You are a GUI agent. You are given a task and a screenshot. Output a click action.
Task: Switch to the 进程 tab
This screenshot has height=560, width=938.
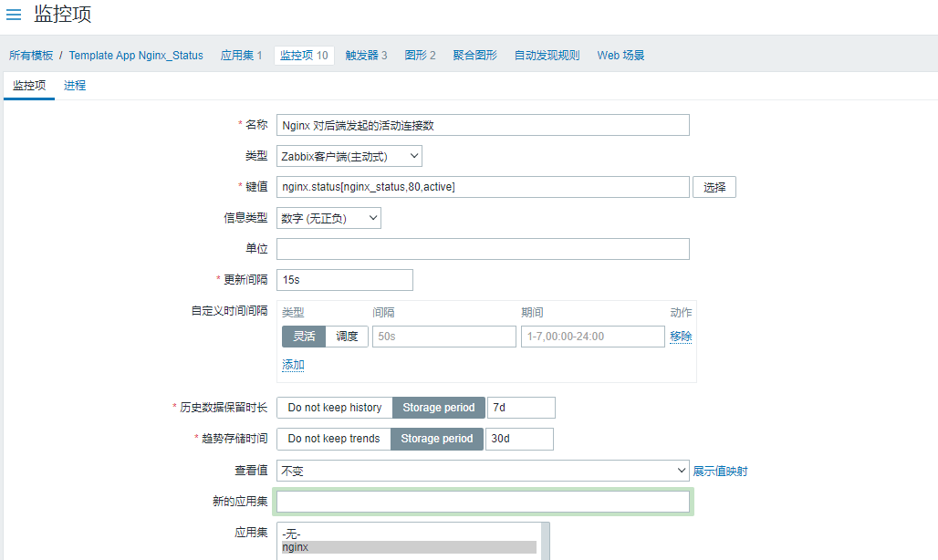pos(75,86)
